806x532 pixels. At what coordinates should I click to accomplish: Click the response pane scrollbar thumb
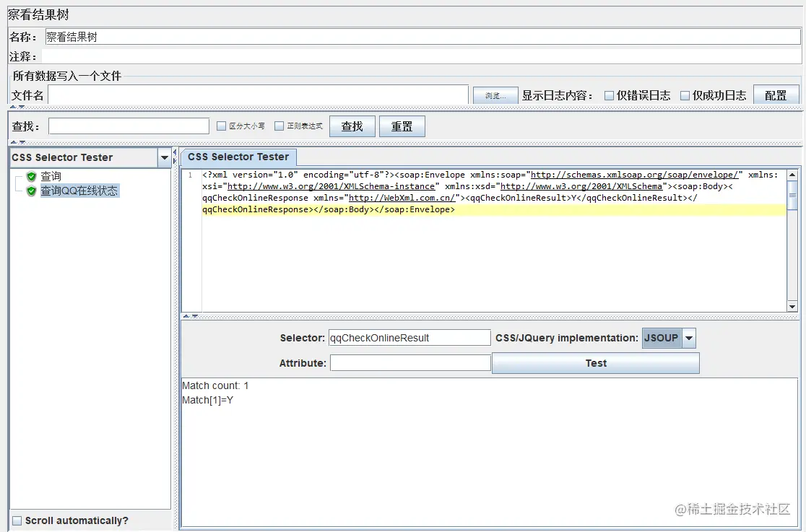pyautogui.click(x=792, y=195)
